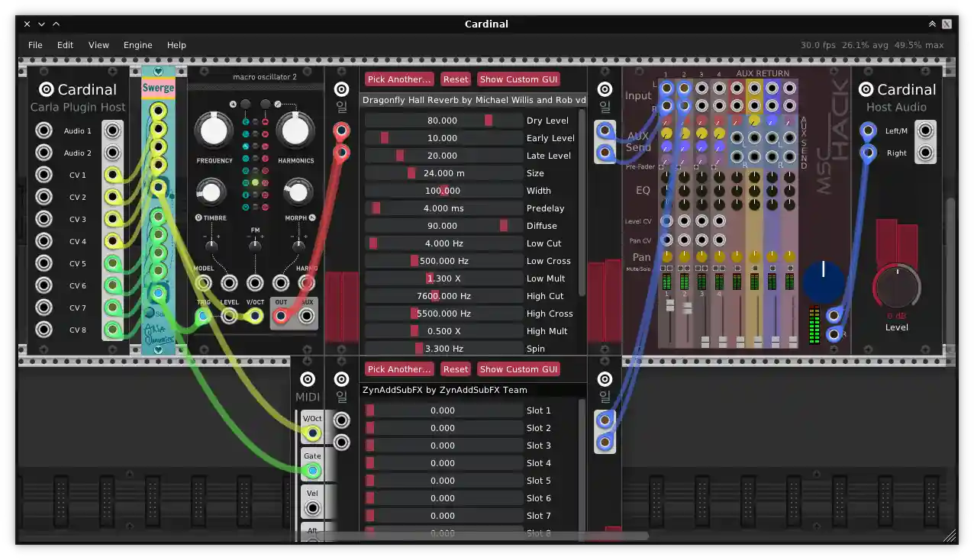Click the Dry Level slider of the reverb

(443, 120)
